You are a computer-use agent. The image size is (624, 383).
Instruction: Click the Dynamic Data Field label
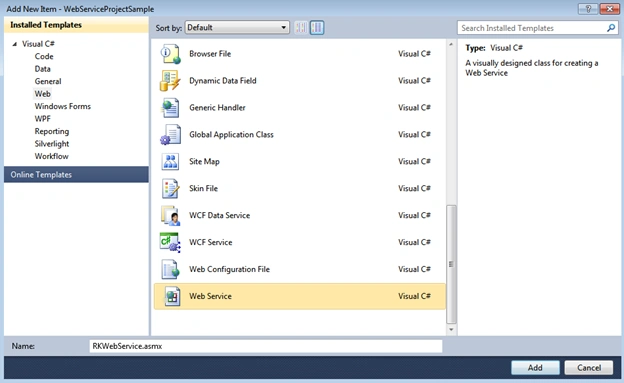click(223, 81)
